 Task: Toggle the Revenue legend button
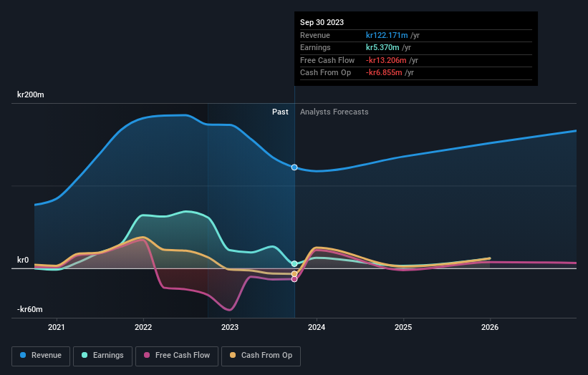41,356
